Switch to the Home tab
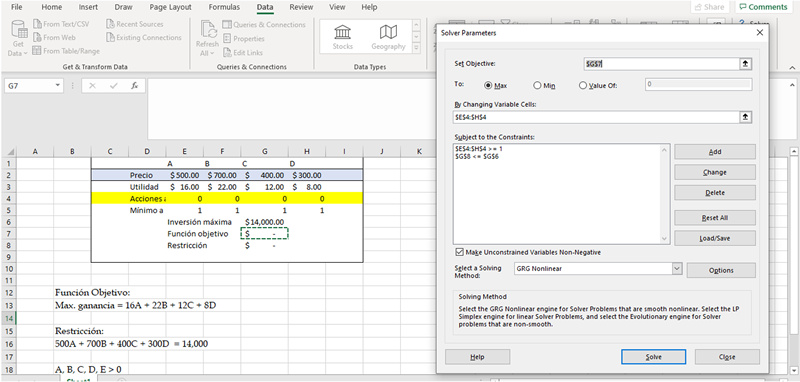The width and height of the screenshot is (800, 382). (52, 7)
